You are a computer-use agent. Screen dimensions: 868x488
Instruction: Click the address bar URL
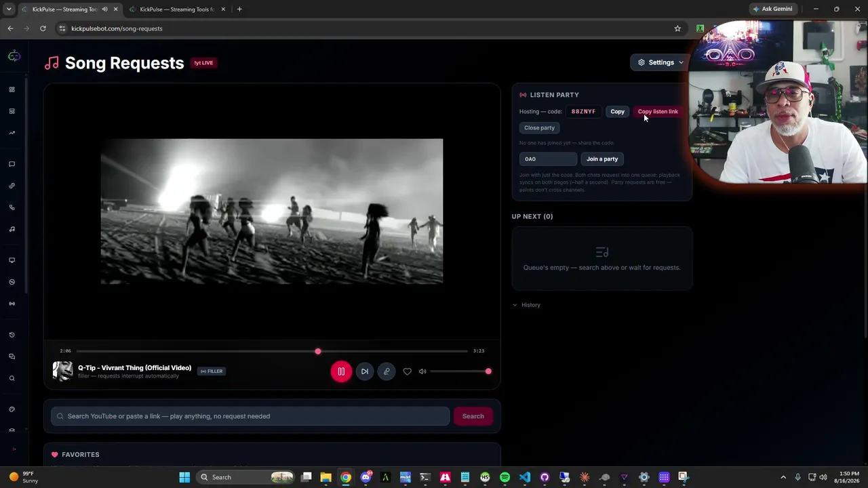point(117,28)
